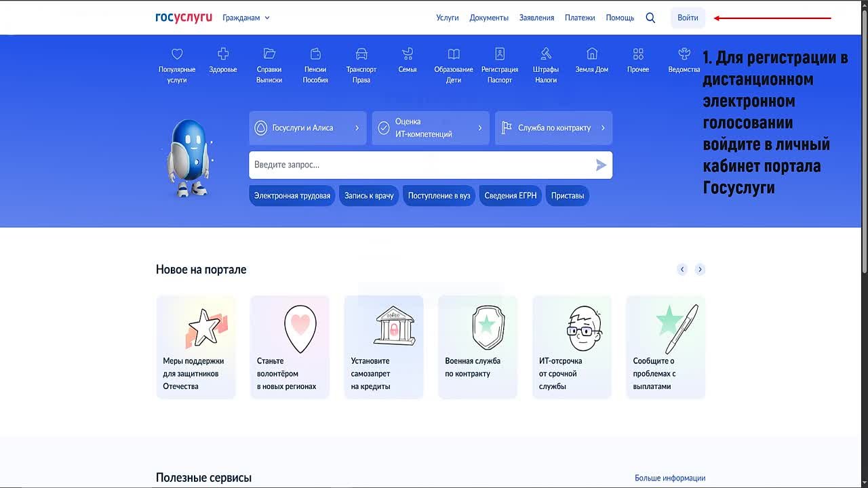Open Штрафы Налоги gavel icon
The height and width of the screenshot is (488, 868).
pyautogui.click(x=546, y=54)
